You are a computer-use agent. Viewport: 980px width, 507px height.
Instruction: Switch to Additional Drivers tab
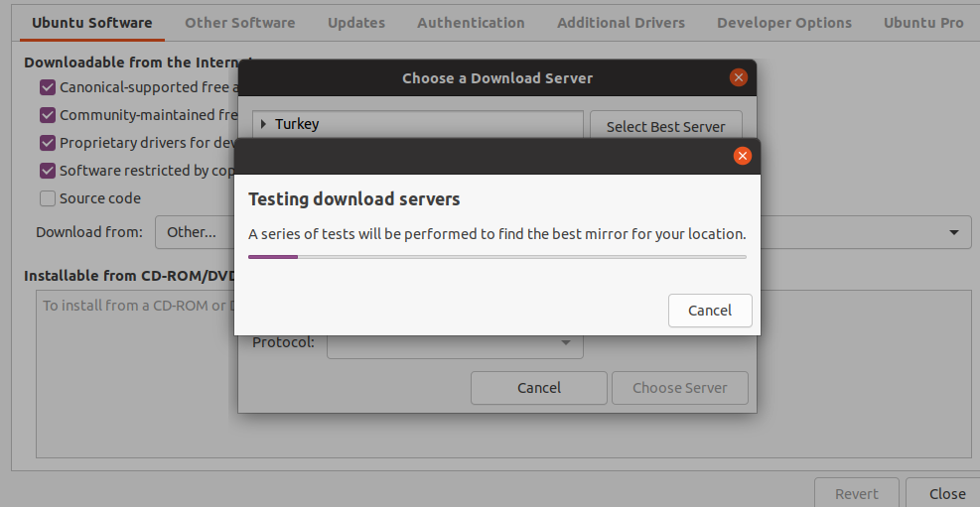[x=621, y=23]
